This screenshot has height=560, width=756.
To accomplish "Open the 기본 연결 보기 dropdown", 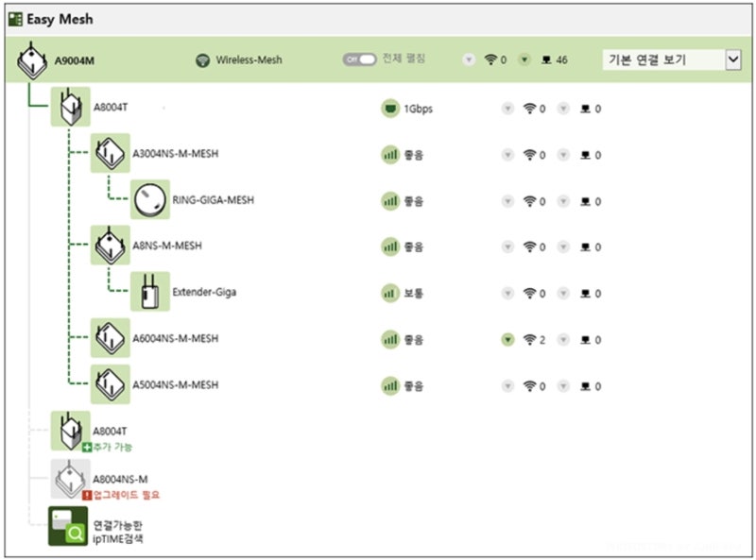I will coord(672,59).
